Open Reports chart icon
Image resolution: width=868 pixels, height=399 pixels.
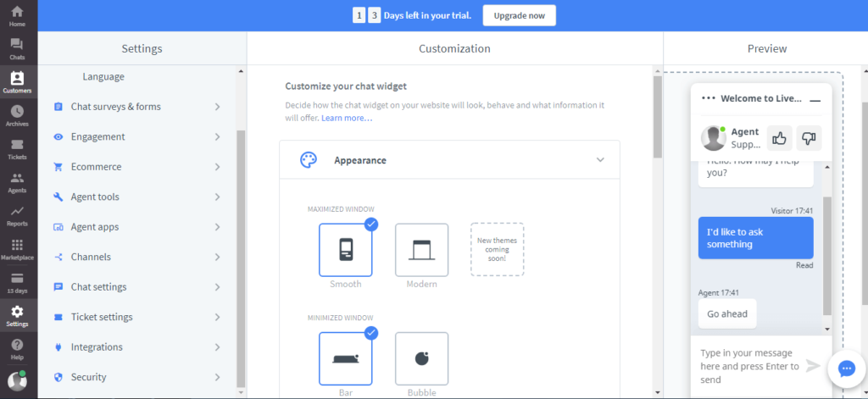[x=17, y=212]
